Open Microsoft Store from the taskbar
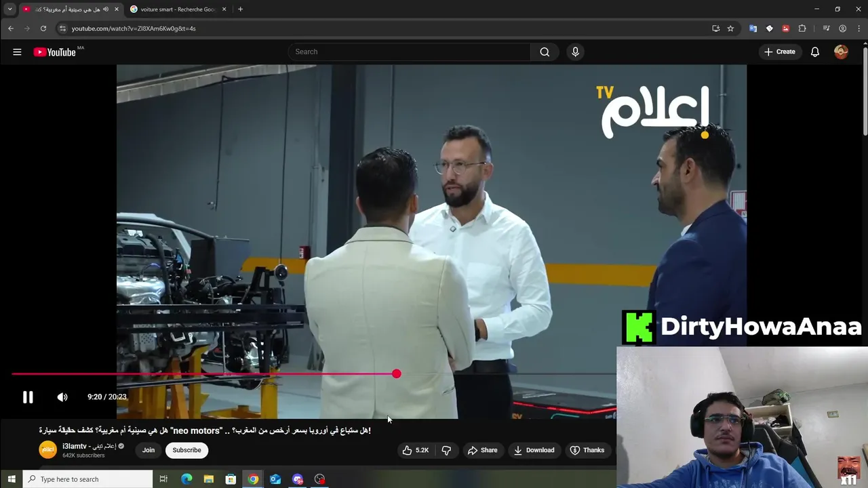Screen dimensions: 868x488 231,479
